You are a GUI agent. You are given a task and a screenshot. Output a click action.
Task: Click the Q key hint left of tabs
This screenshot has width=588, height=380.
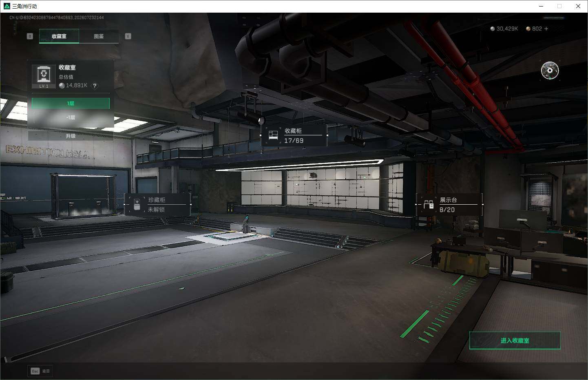click(30, 36)
